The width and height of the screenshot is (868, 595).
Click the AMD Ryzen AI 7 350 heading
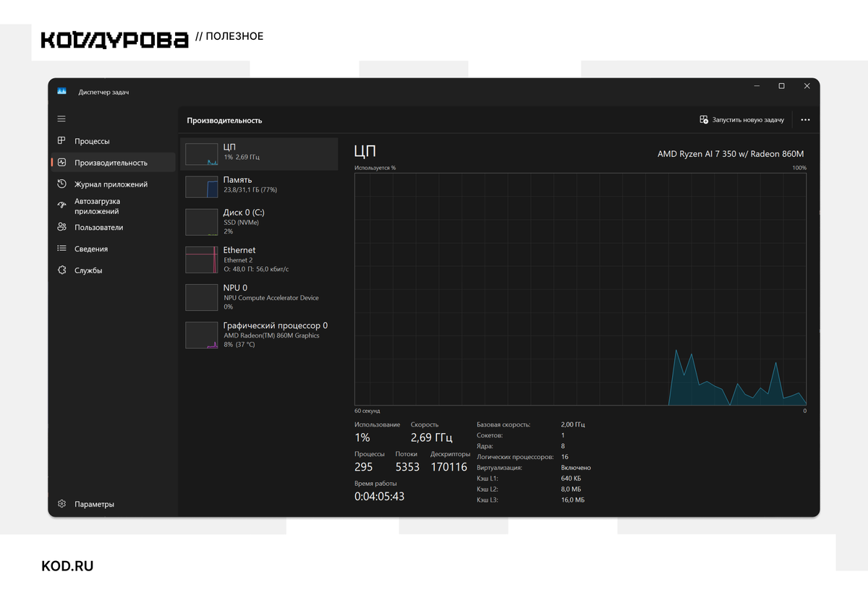(x=731, y=154)
